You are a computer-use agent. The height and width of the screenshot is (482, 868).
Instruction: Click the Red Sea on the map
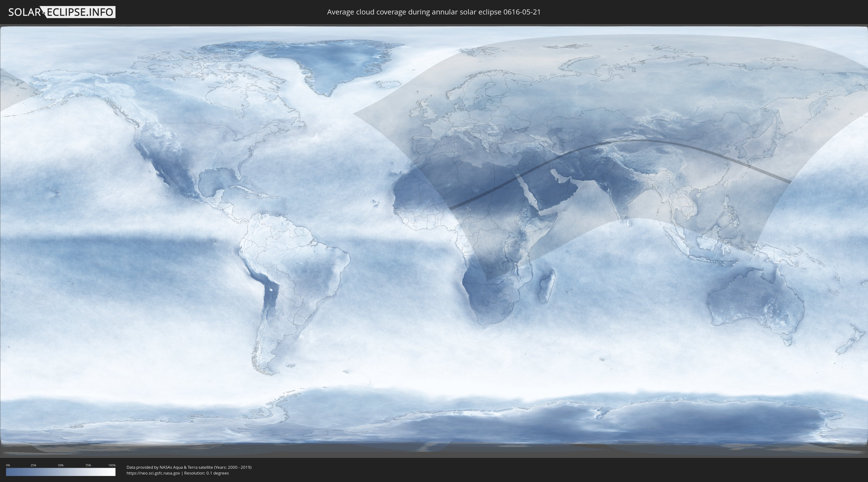[x=527, y=192]
